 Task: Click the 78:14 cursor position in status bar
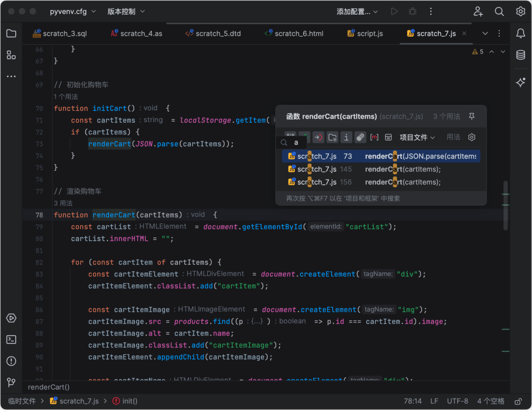(x=413, y=401)
